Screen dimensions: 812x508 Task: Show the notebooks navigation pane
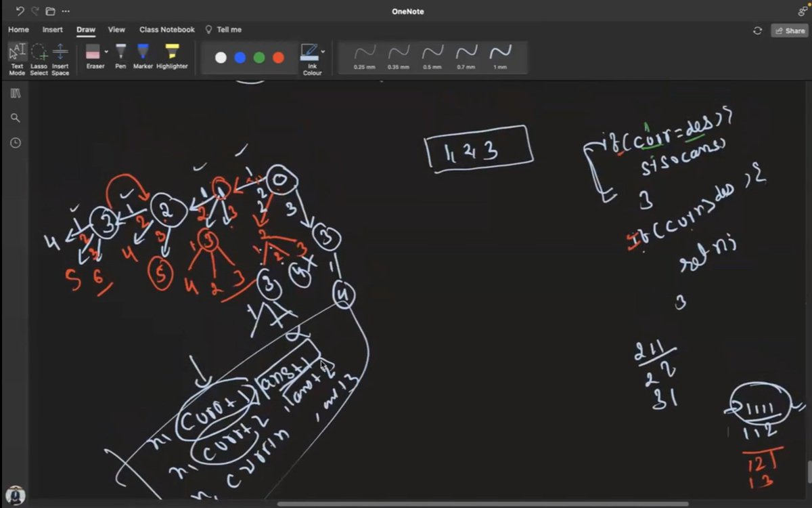pyautogui.click(x=16, y=93)
